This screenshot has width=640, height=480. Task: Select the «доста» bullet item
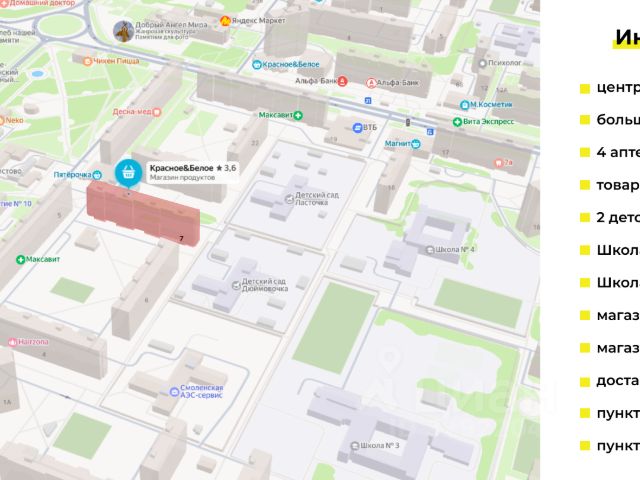click(610, 381)
